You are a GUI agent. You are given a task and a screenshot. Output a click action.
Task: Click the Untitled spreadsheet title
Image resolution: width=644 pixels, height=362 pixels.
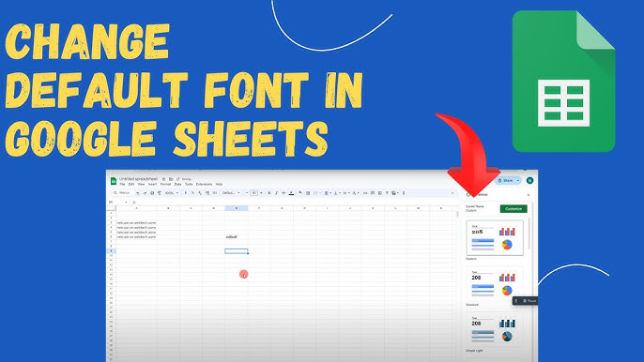click(138, 179)
